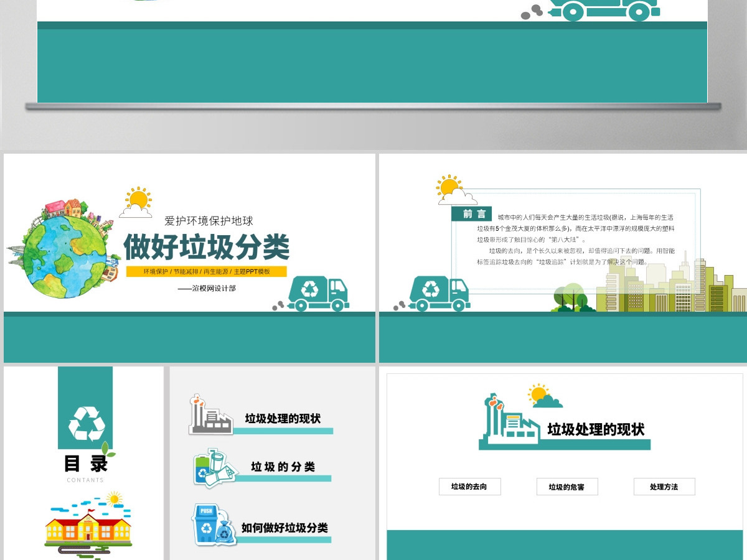Select the yellow banner 环境保护 / 节能减排

coord(207,272)
